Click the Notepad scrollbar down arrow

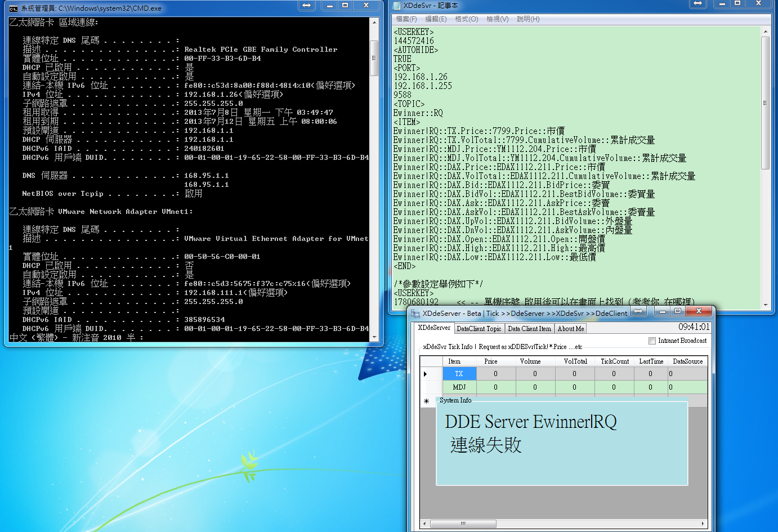click(765, 305)
